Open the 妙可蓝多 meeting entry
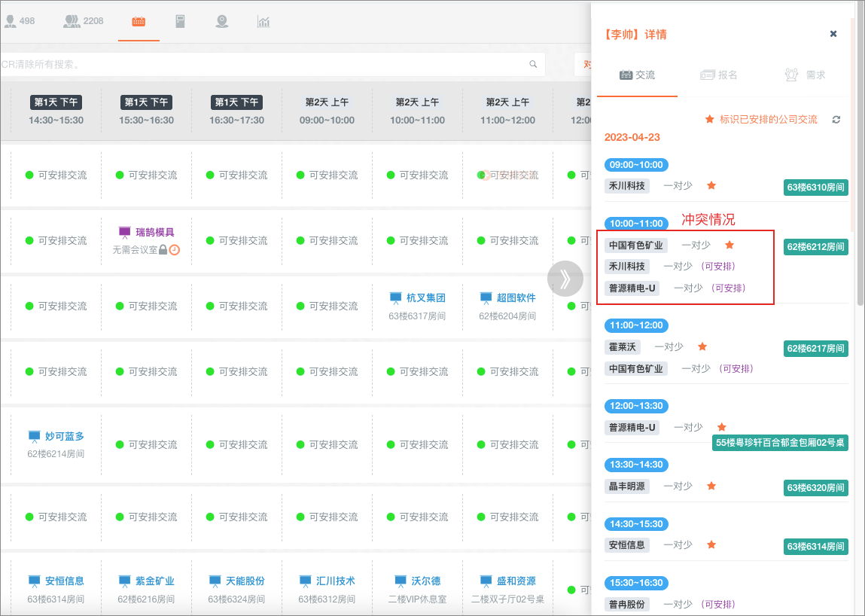This screenshot has height=616, width=865. pyautogui.click(x=65, y=436)
